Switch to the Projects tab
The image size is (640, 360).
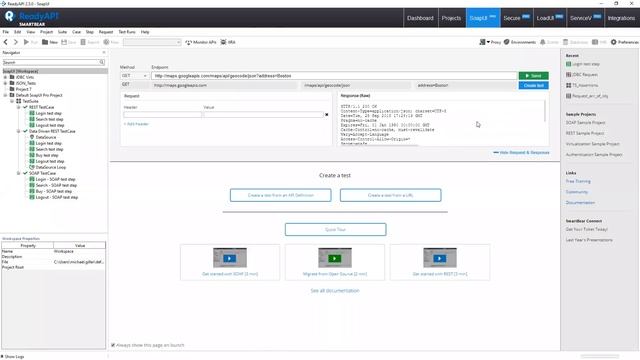pyautogui.click(x=451, y=18)
